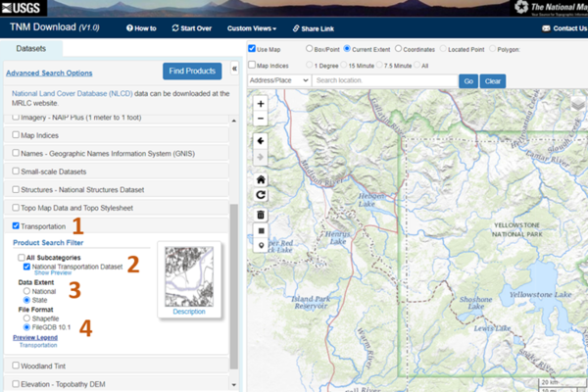Click Start Over to reset search

pyautogui.click(x=192, y=28)
